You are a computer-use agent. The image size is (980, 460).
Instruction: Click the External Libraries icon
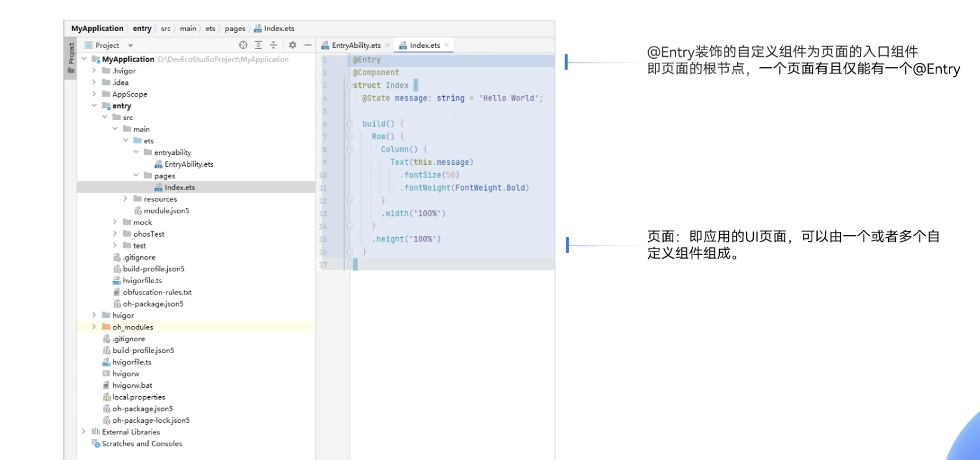click(x=95, y=432)
